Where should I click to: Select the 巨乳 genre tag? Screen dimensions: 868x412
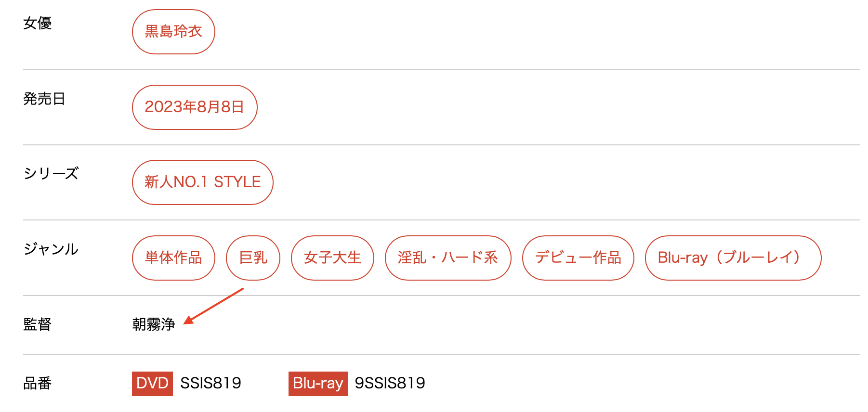[x=253, y=258]
